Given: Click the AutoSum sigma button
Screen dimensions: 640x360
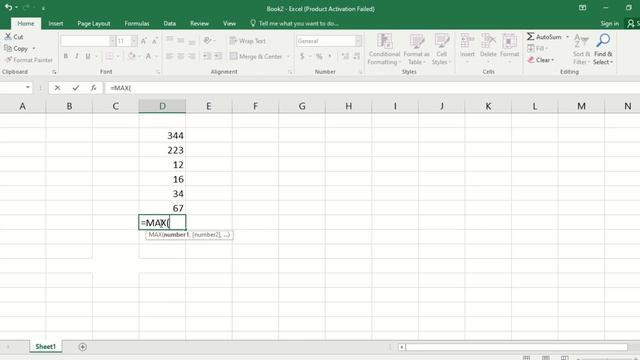Looking at the screenshot, I should pos(544,37).
